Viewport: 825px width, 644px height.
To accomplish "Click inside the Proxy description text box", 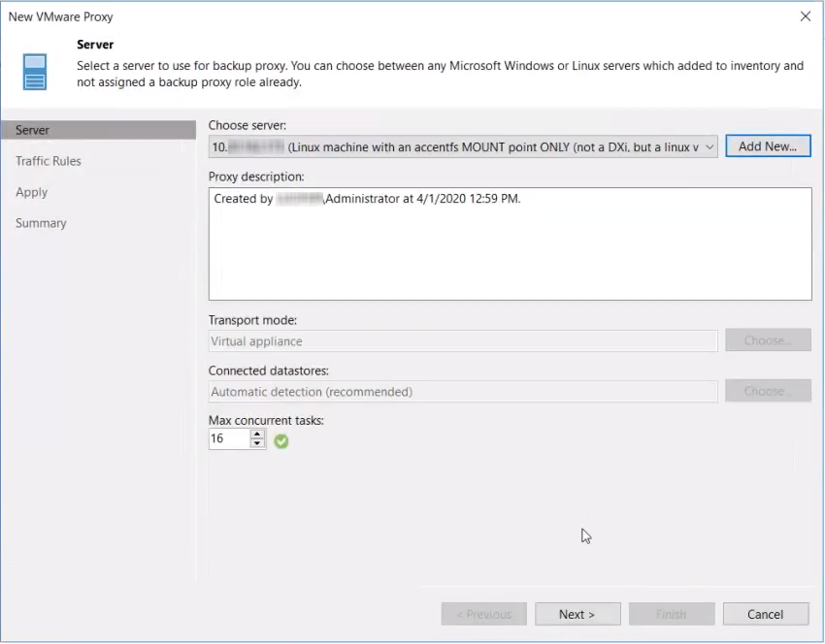I will coord(510,244).
